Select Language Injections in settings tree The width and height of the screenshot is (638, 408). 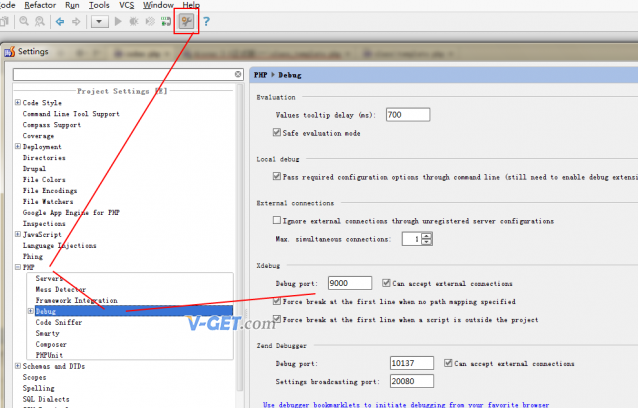59,246
